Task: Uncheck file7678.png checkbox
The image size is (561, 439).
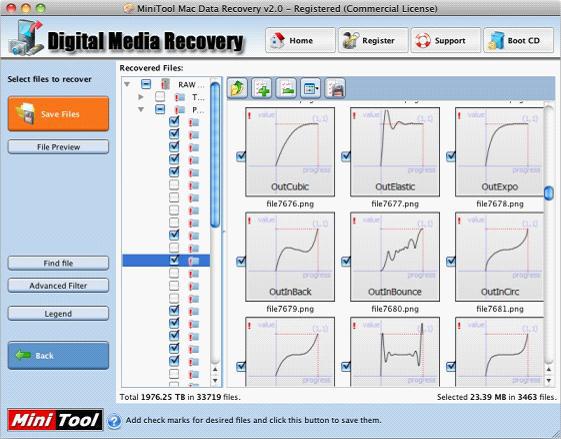Action: 451,156
